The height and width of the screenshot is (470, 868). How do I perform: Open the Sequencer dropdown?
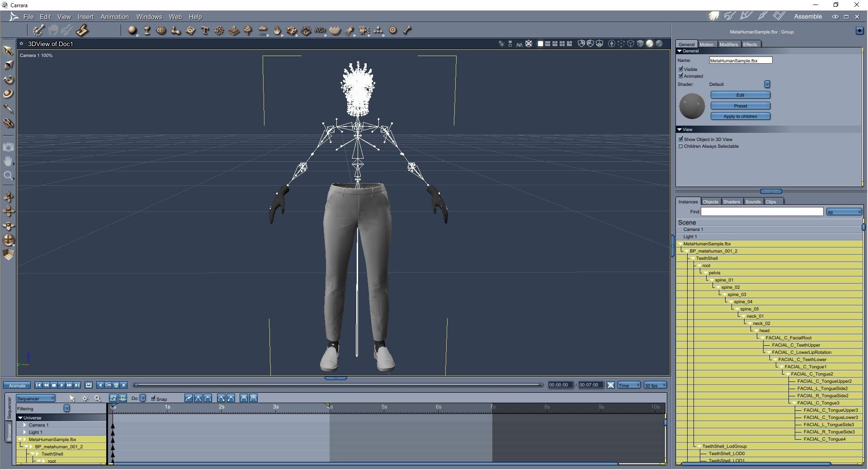(36, 399)
